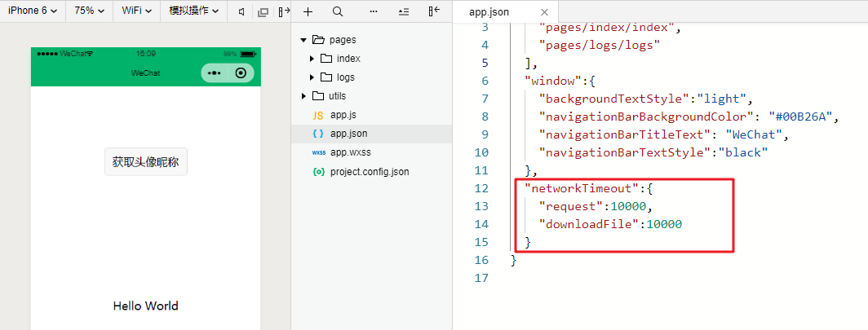Click the dock simulator panel icon
868x330 pixels.
click(x=283, y=11)
